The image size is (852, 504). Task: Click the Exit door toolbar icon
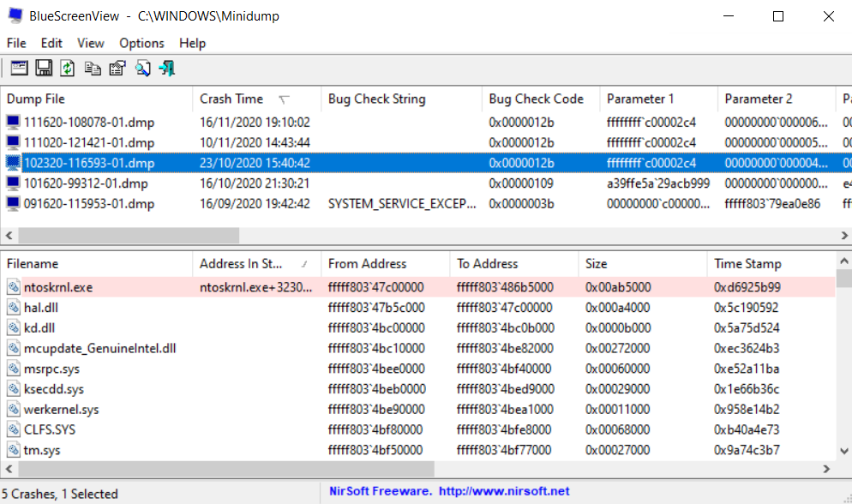pyautogui.click(x=167, y=68)
